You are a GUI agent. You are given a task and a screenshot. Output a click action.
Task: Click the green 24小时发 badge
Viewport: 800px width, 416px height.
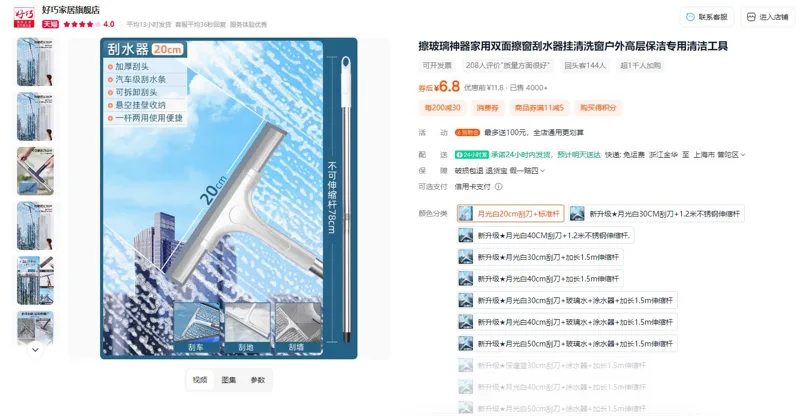[471, 155]
